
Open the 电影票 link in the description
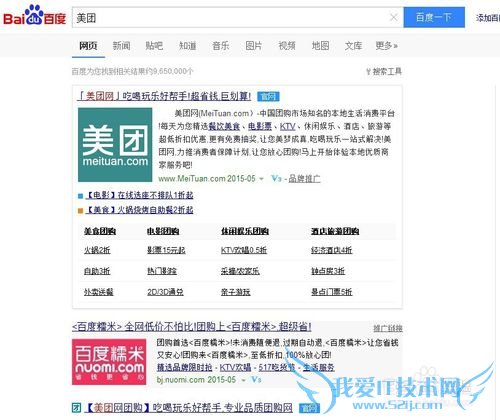(x=260, y=126)
